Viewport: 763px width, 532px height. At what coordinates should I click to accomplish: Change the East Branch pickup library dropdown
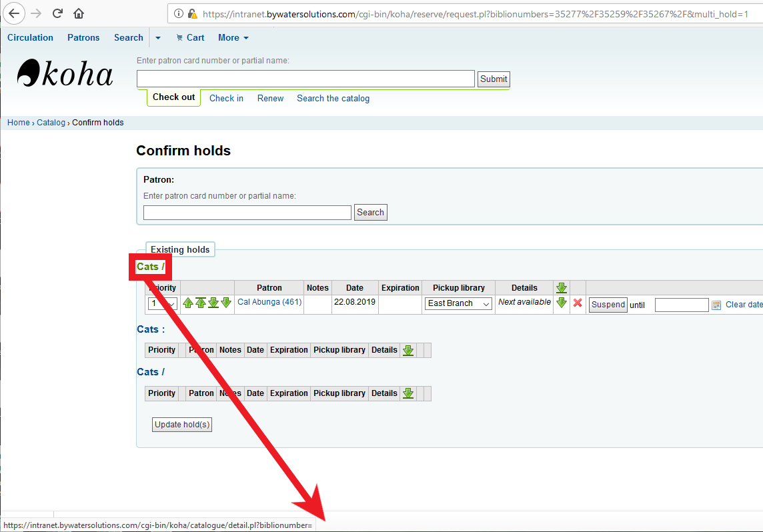click(x=459, y=303)
